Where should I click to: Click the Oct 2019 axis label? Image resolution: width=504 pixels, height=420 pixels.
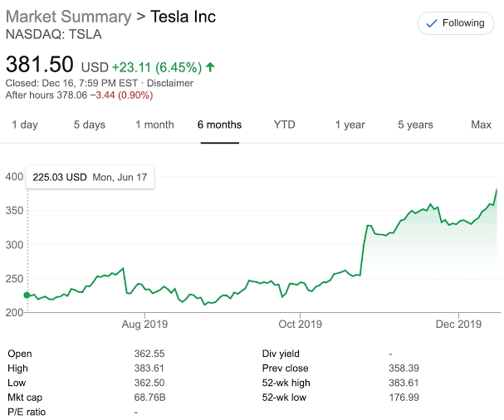tap(300, 324)
